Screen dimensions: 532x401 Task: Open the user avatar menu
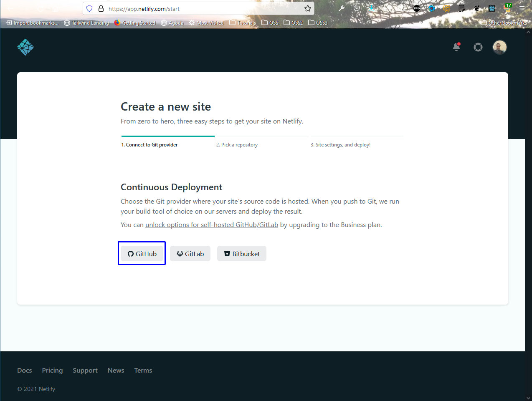point(499,47)
